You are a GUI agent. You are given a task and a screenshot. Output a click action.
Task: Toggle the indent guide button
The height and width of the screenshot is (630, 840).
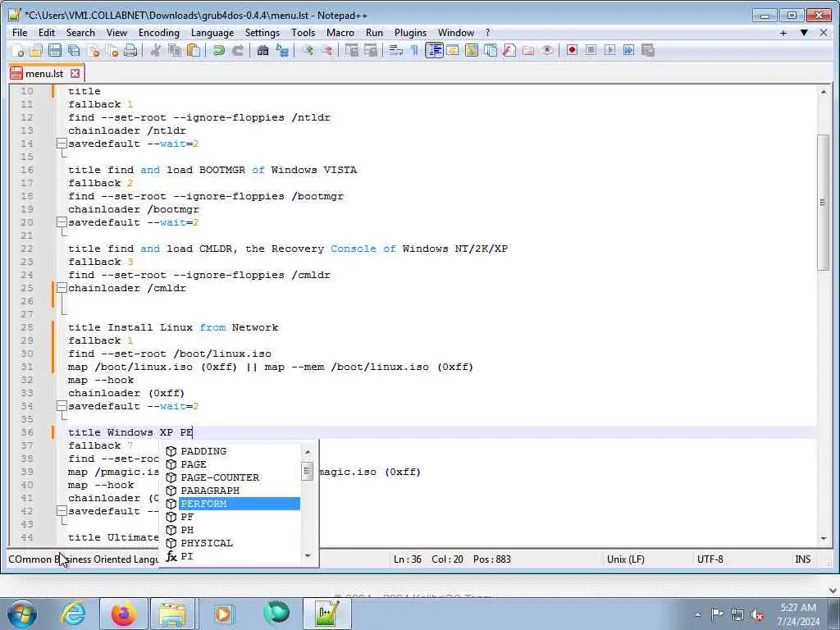click(x=434, y=50)
